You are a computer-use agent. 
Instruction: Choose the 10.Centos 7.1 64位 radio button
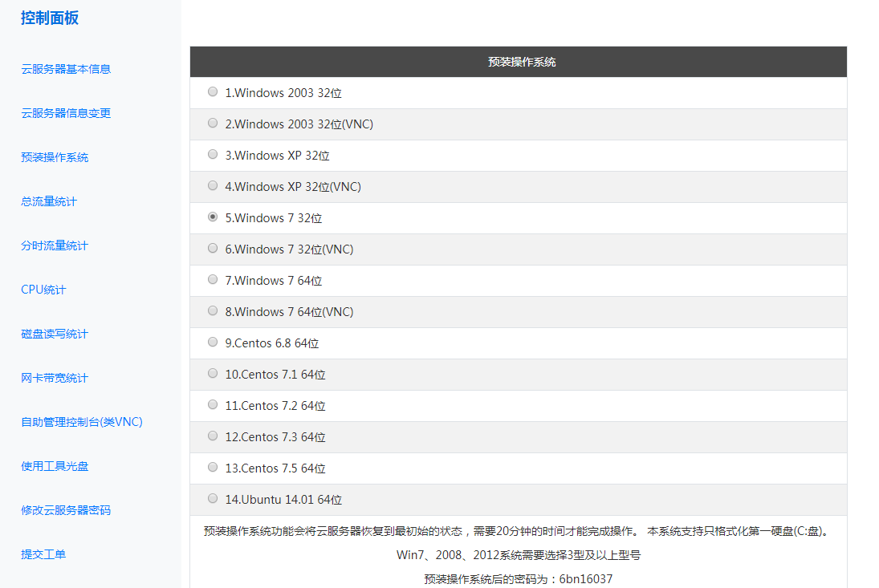[x=213, y=374]
